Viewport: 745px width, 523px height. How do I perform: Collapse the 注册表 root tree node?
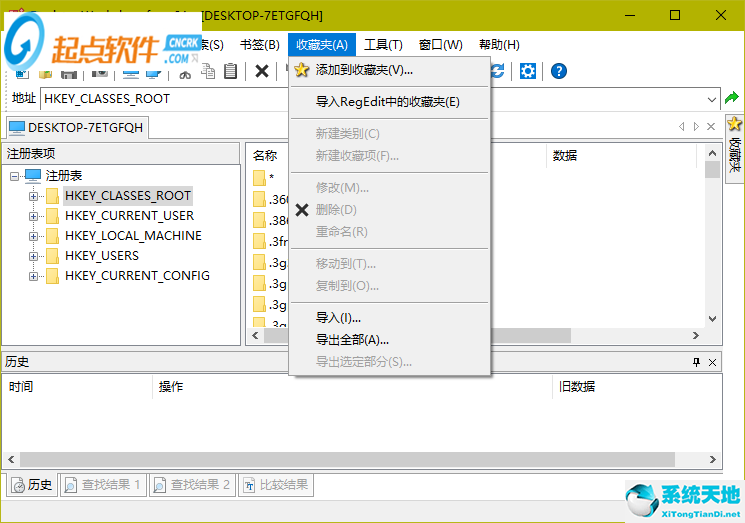click(x=15, y=176)
